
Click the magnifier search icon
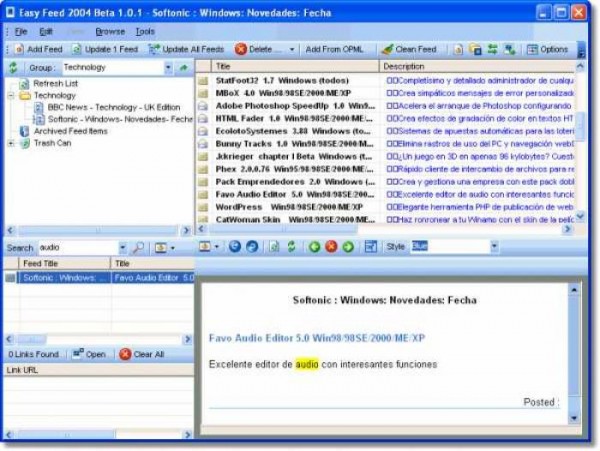pos(138,248)
